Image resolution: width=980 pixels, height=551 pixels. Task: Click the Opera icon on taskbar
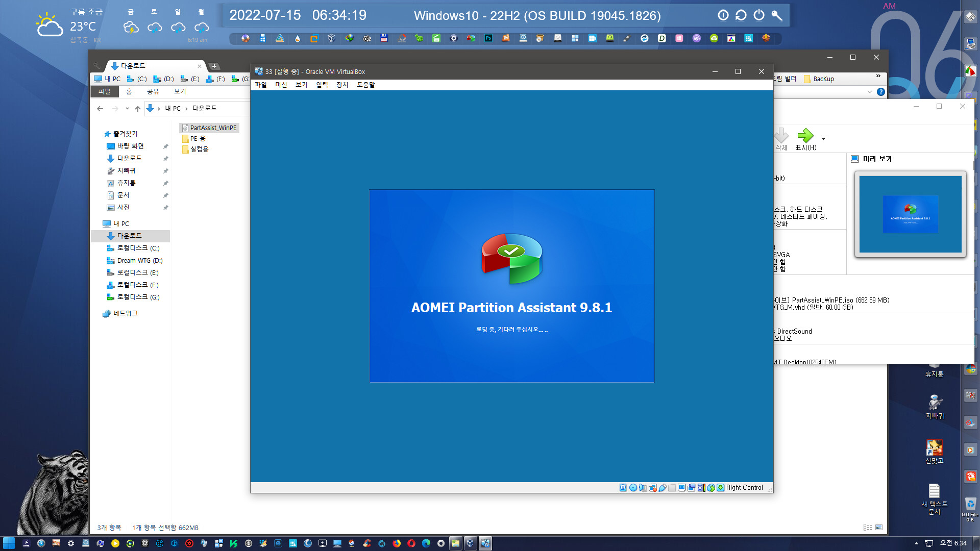pyautogui.click(x=411, y=543)
